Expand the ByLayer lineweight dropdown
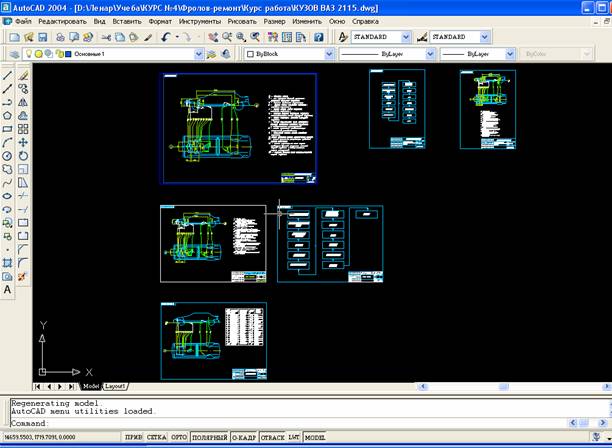 (x=510, y=54)
